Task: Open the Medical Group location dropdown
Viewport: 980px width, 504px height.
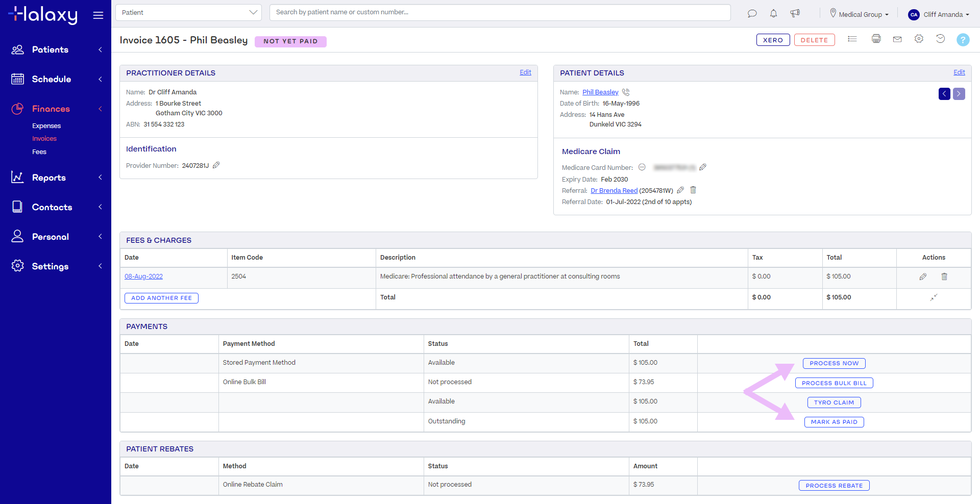Action: pyautogui.click(x=860, y=14)
